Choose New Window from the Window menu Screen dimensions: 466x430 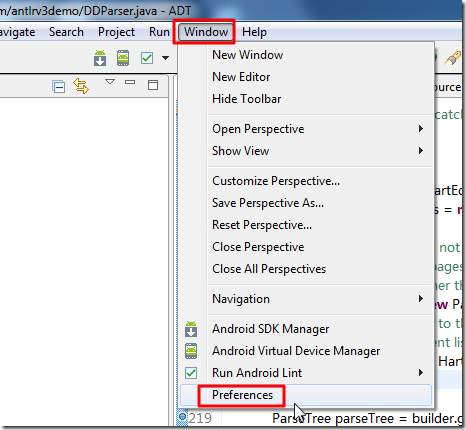[x=306, y=55]
